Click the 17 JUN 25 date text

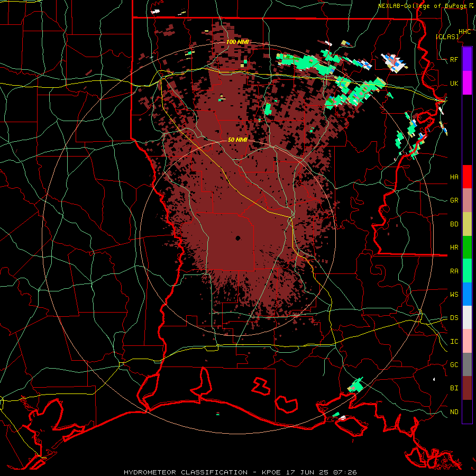click(307, 472)
